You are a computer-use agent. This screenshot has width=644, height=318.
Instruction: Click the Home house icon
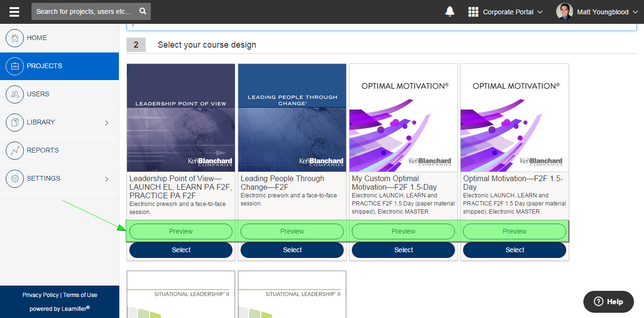point(15,38)
